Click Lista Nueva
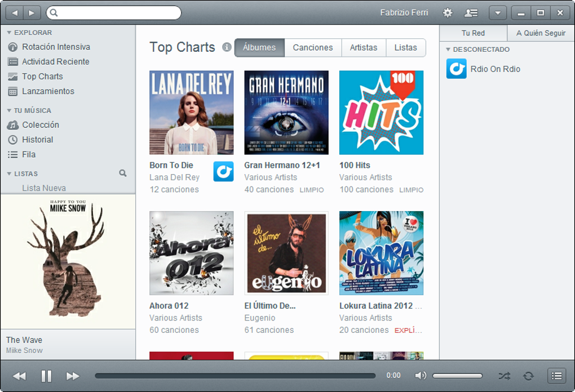 coord(44,188)
